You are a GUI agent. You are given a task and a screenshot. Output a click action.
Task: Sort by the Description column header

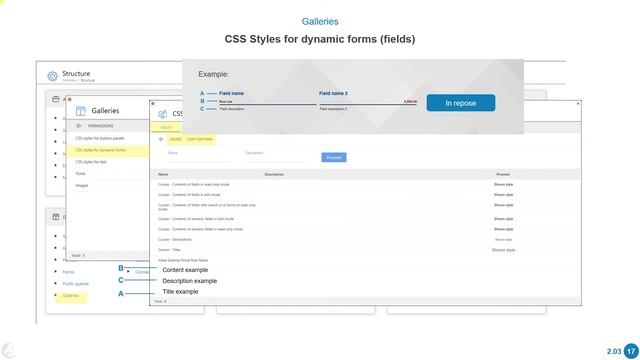pyautogui.click(x=274, y=175)
